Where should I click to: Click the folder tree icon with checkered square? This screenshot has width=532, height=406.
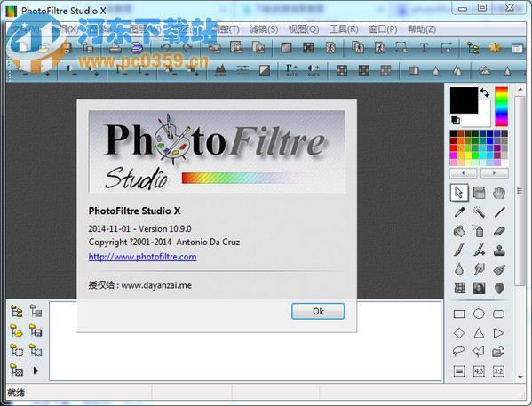click(x=16, y=370)
